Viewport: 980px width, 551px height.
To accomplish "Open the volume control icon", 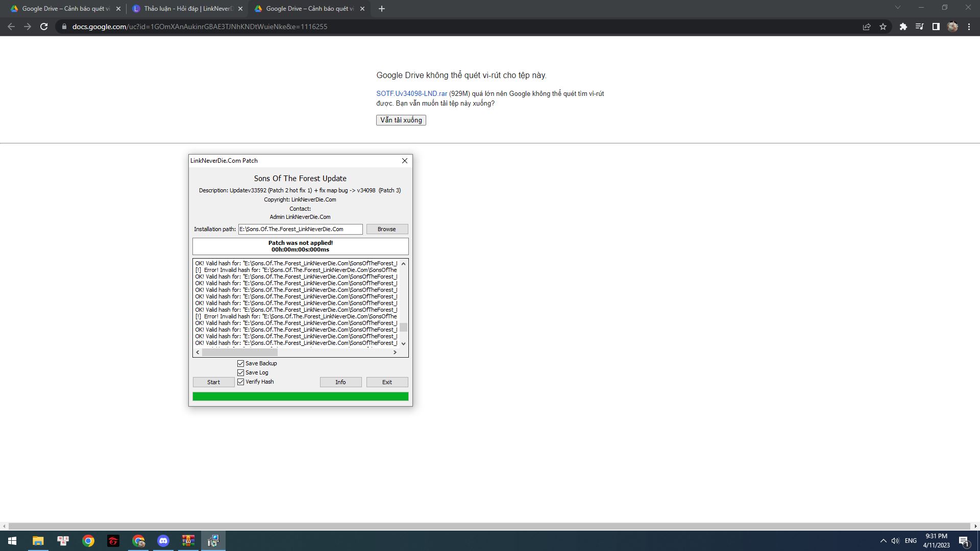I will coord(895,541).
